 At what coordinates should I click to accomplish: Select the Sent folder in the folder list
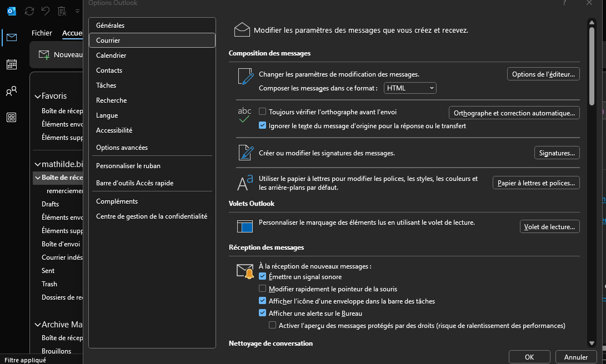point(48,271)
